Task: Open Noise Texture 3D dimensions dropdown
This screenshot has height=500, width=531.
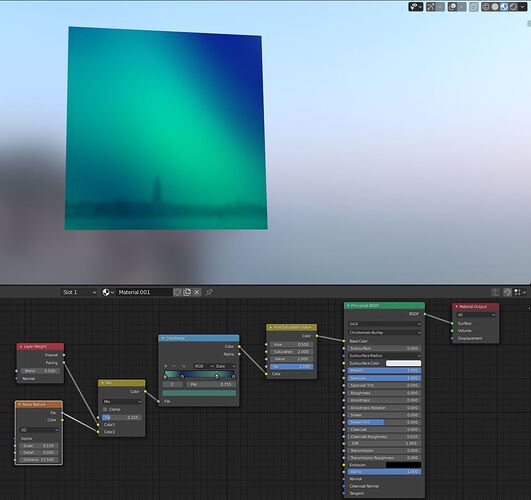Action: (39, 430)
